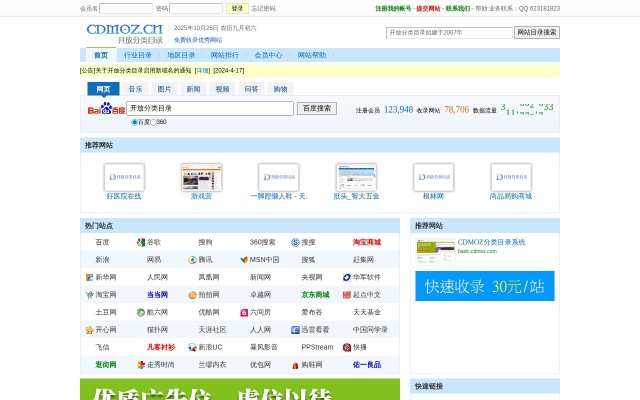
Task: Open the 谷歌 site icon link
Action: tap(141, 242)
